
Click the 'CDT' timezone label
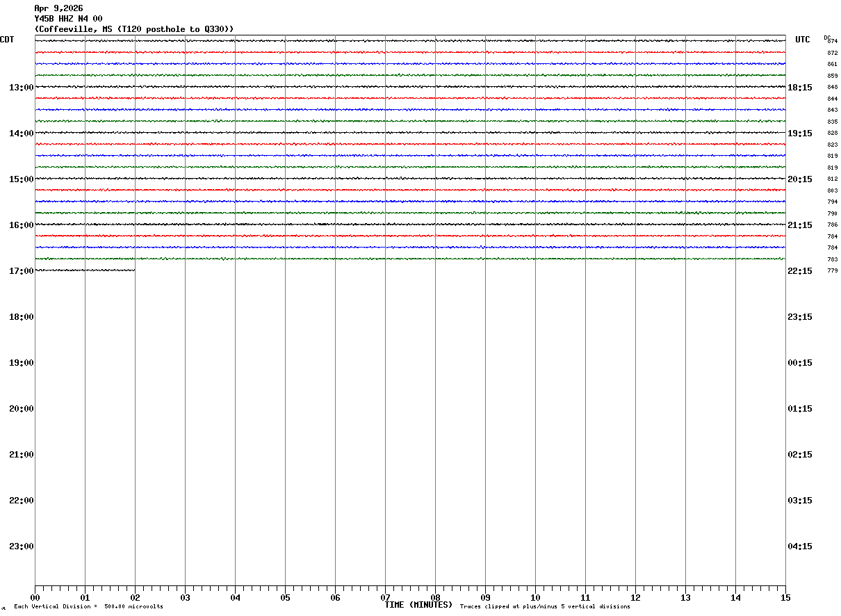point(7,40)
